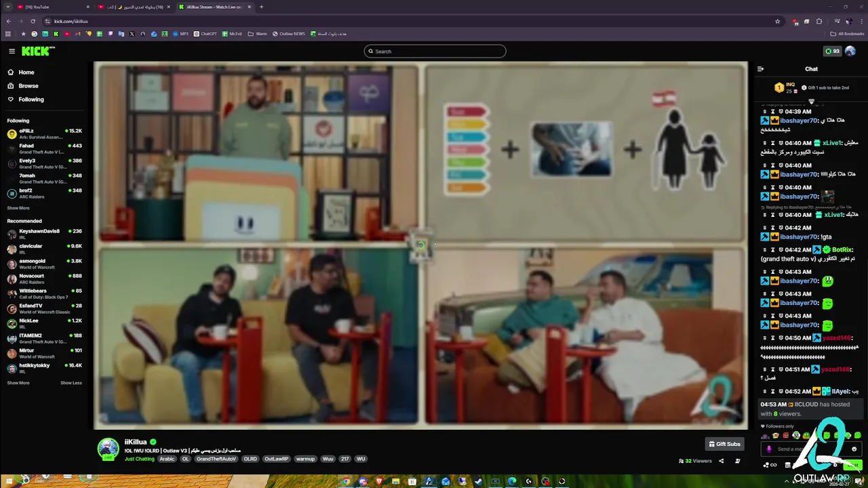The image size is (868, 488).
Task: Click the purple microphone icon in chat input
Action: pos(768,449)
